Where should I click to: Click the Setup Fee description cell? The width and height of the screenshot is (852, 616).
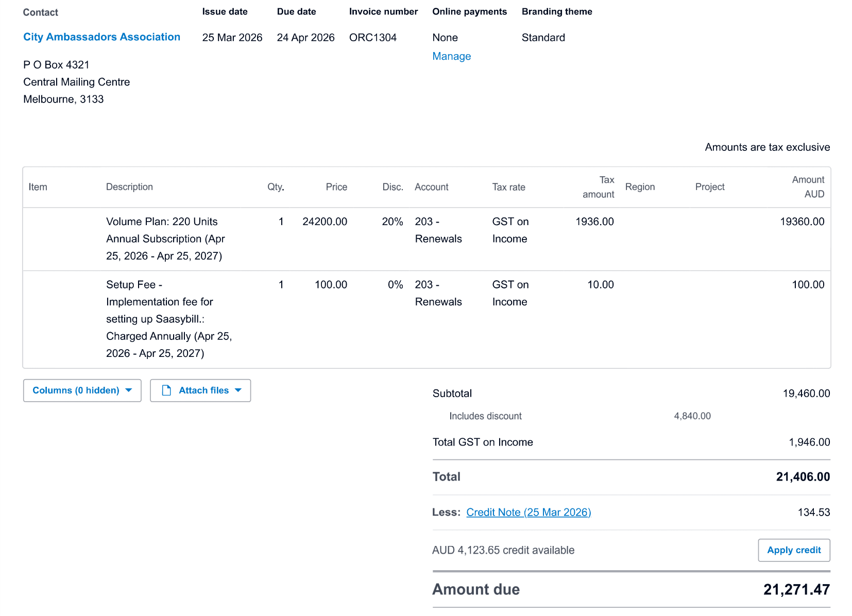tap(169, 319)
